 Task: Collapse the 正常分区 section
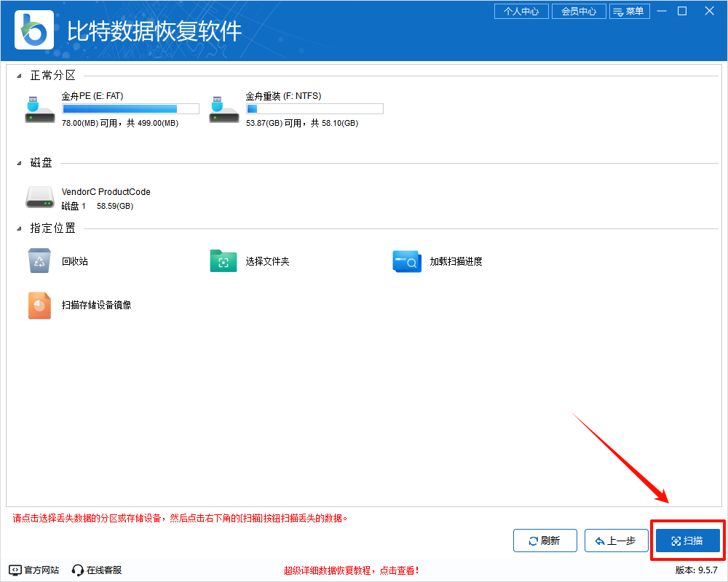[x=20, y=74]
